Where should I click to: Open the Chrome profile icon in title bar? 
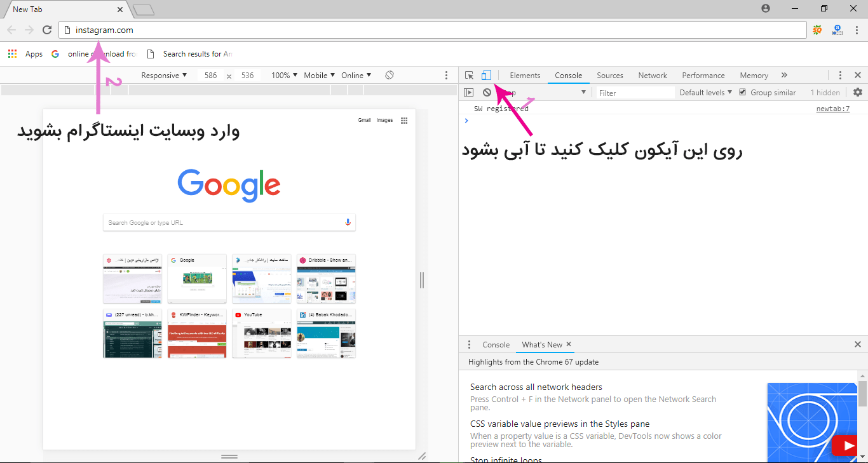coord(766,8)
